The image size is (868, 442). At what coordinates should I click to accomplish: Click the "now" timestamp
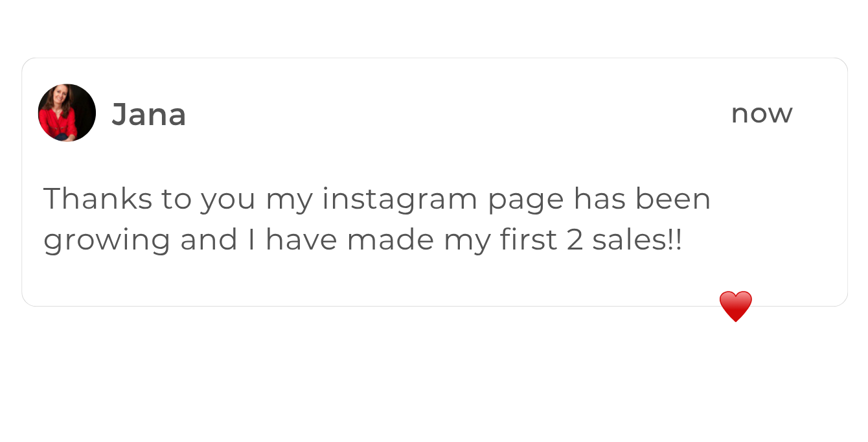click(x=761, y=114)
